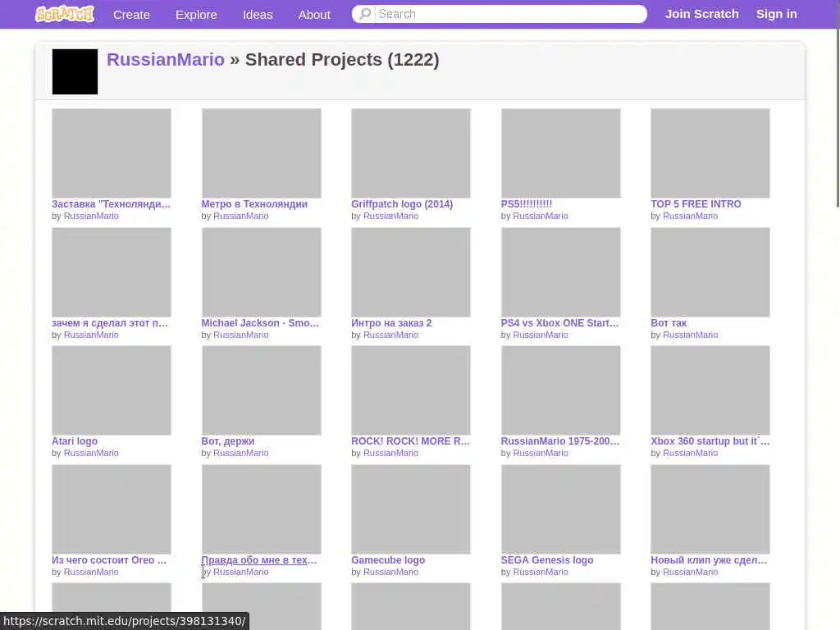Click the thumbnail above Atari logo

tap(112, 390)
